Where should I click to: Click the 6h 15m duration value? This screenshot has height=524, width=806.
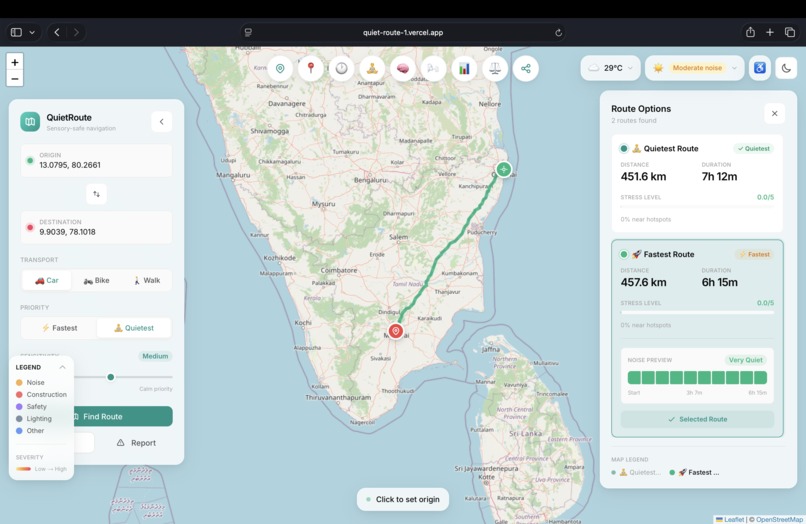[720, 282]
